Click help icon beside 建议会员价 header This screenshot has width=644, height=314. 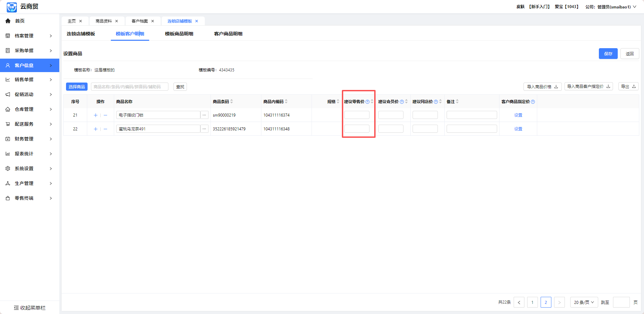(402, 102)
